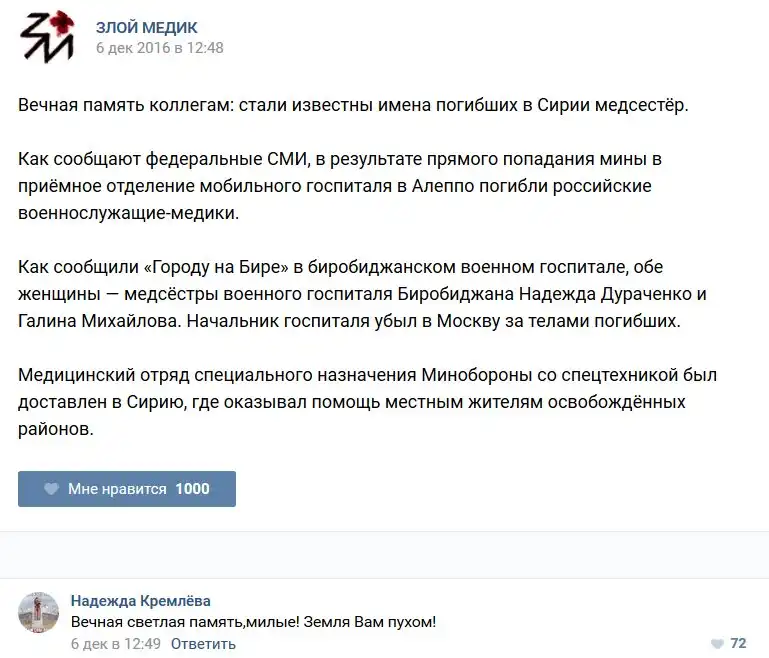Image resolution: width=769 pixels, height=658 pixels.
Task: Like the comment with its heart icon
Action: 716,643
